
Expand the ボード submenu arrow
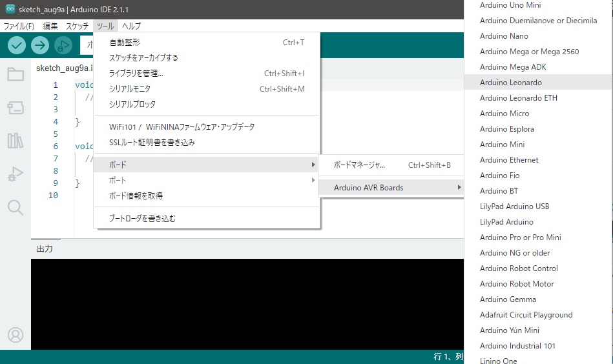click(313, 165)
